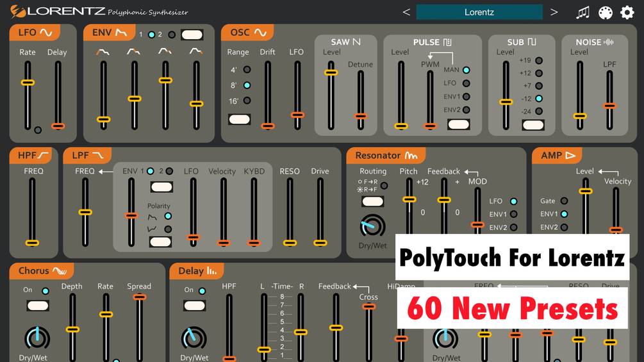The image size is (644, 362).
Task: Select AMP Gate mode
Action: pyautogui.click(x=565, y=201)
